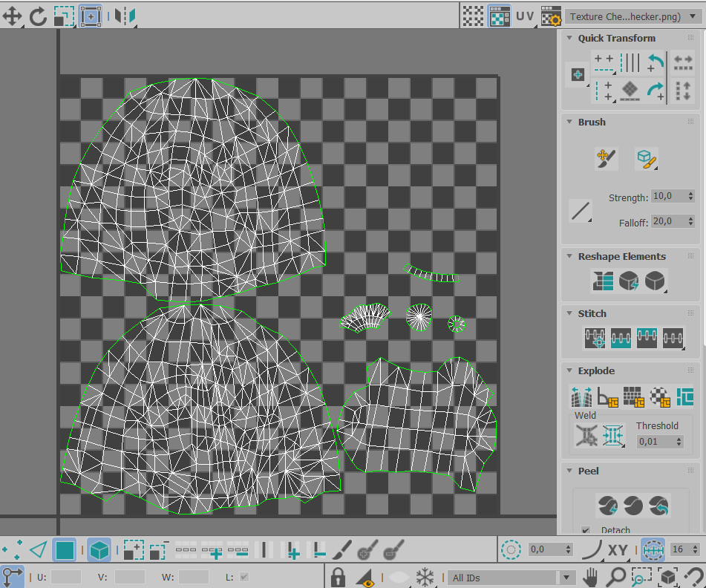Open the Texture Checker map dropdown

click(633, 16)
